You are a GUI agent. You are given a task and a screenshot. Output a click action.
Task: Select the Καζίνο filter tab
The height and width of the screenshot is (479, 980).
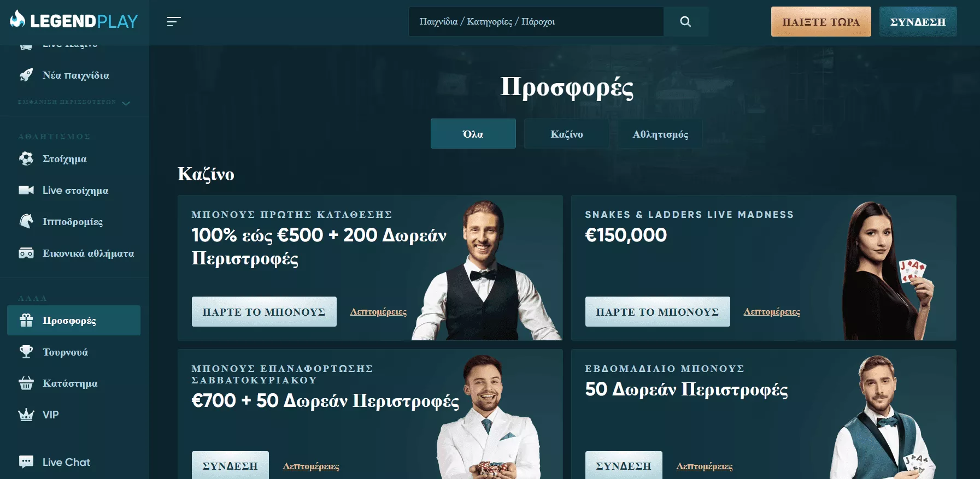click(566, 134)
